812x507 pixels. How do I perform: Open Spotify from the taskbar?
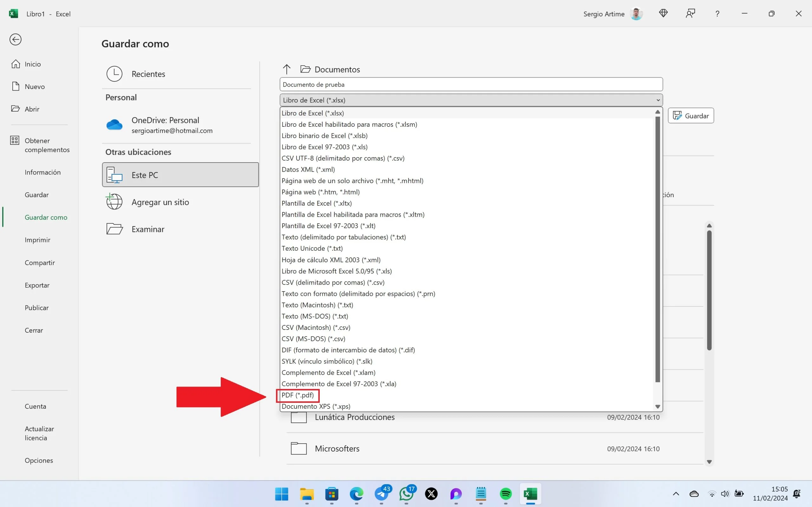[505, 494]
